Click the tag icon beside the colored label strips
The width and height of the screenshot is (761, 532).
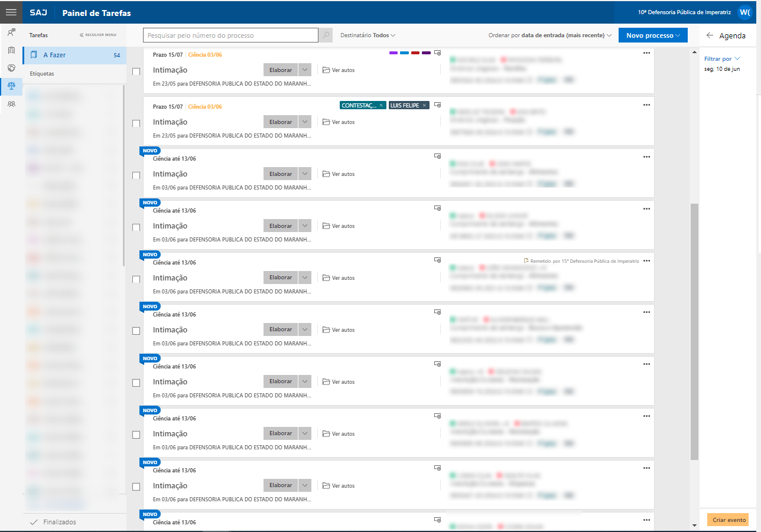click(438, 53)
